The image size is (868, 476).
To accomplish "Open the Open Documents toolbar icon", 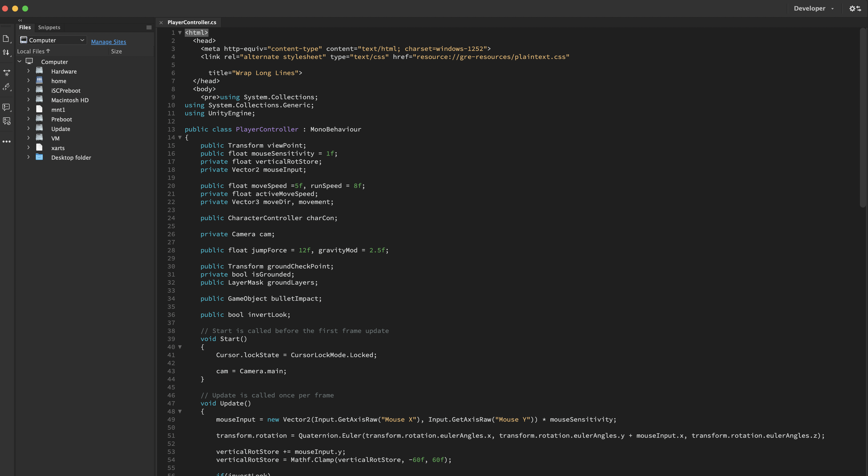I will pos(6,39).
